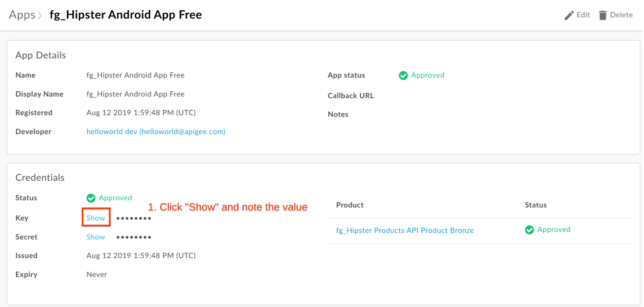Viewport: 644px width, 307px height.
Task: Go back to Apps breadcrumb
Action: coord(22,15)
